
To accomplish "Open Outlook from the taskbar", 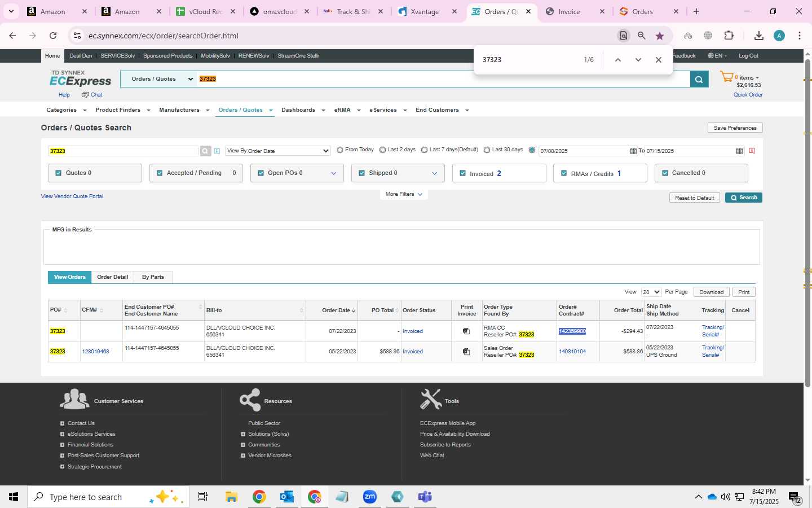I will tap(287, 497).
